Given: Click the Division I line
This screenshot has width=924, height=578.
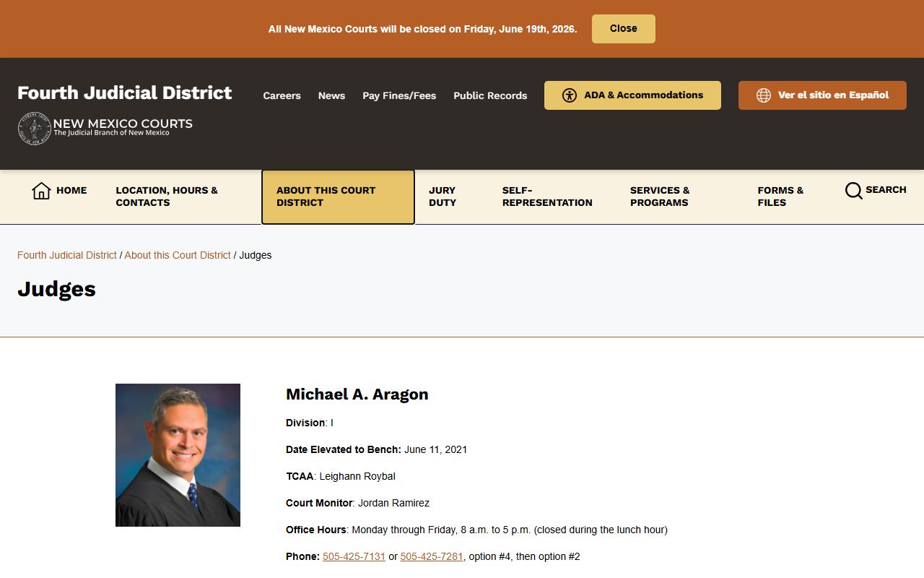Looking at the screenshot, I should pyautogui.click(x=310, y=423).
